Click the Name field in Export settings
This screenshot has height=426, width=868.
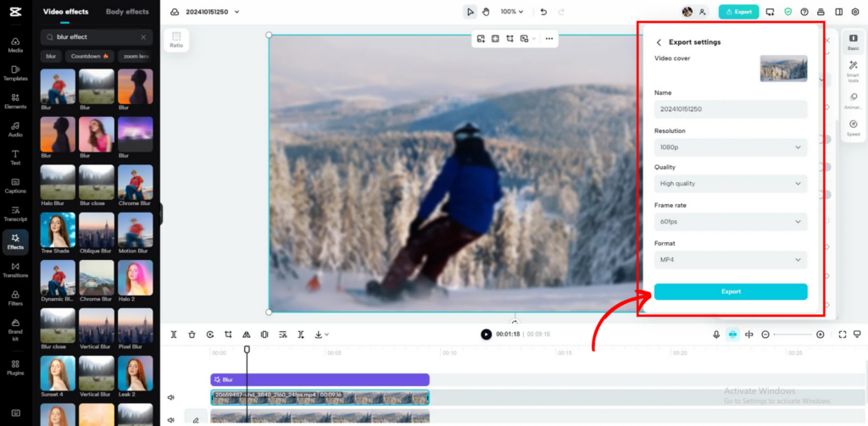[730, 109]
